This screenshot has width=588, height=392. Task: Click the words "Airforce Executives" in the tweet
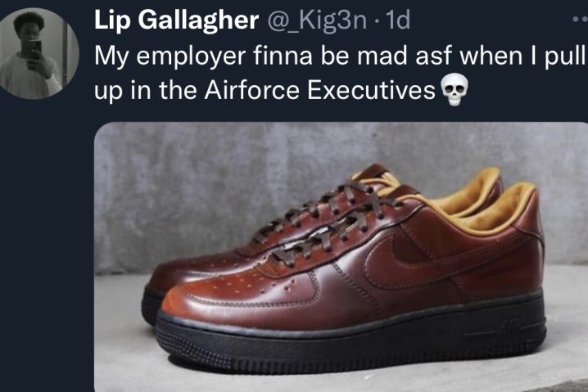320,90
